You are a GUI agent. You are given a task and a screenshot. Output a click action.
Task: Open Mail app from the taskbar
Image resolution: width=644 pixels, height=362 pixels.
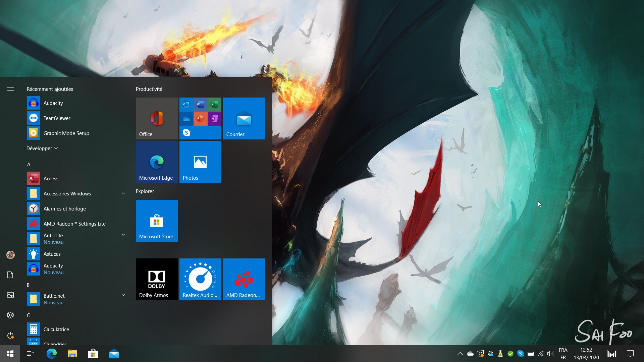click(114, 354)
